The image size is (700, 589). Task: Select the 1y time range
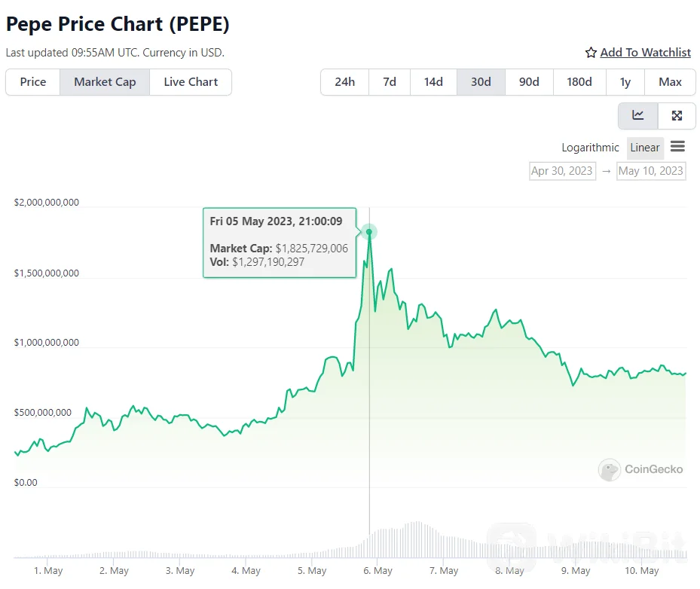(625, 82)
